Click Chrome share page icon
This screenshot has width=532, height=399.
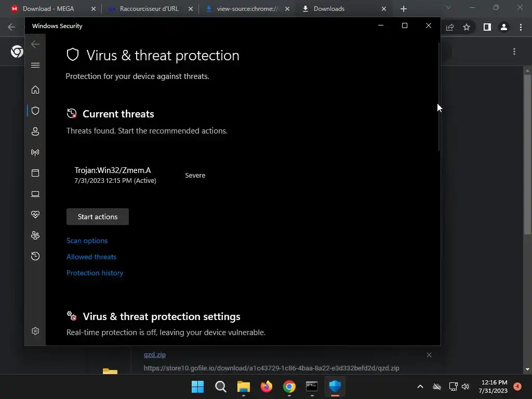(x=450, y=27)
